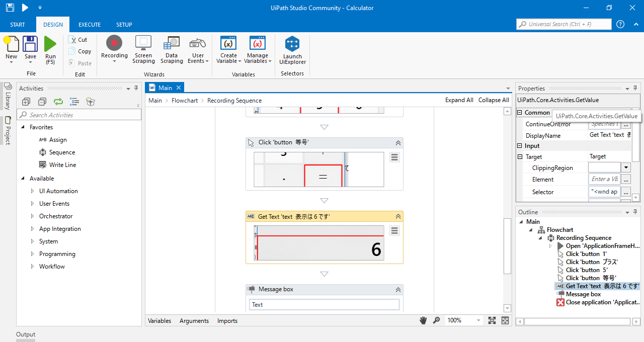644x342 pixels.
Task: Close the Main document tab
Action: [x=178, y=88]
